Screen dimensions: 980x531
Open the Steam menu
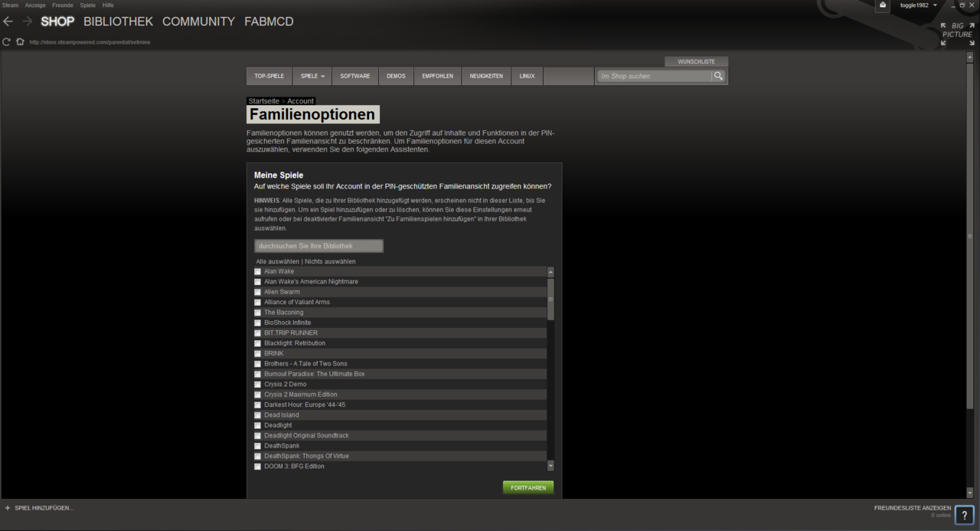click(x=10, y=5)
